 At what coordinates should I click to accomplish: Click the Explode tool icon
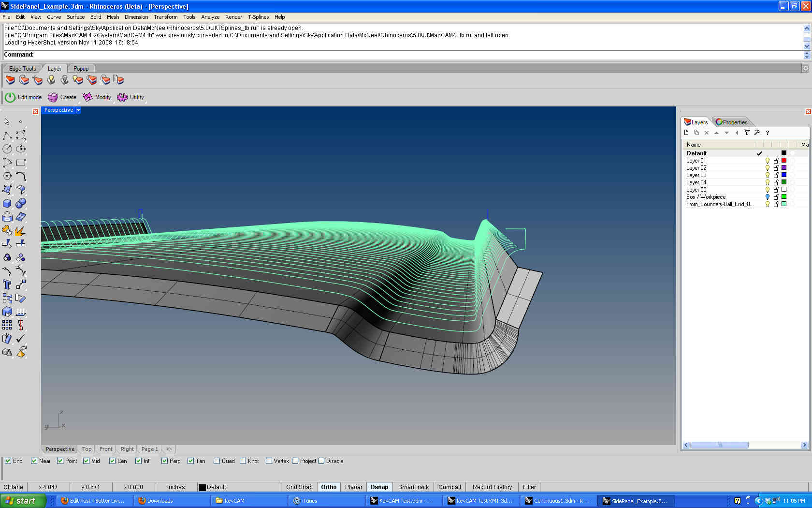pyautogui.click(x=20, y=231)
